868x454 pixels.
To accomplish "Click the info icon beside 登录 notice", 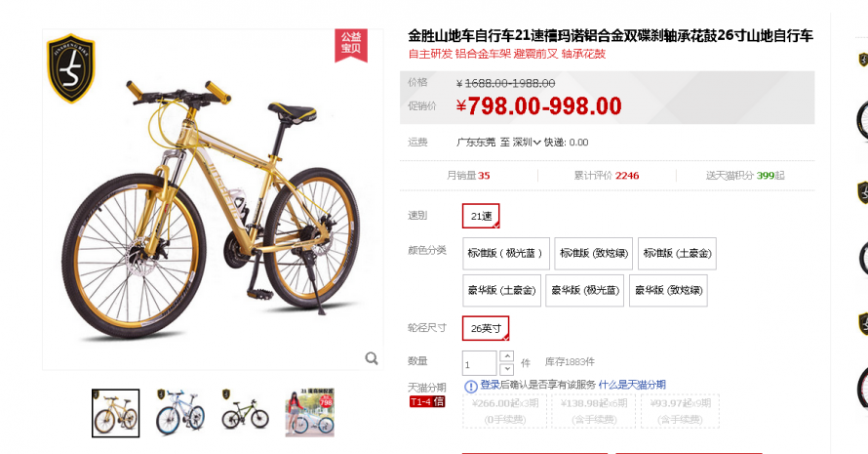I will tap(470, 386).
